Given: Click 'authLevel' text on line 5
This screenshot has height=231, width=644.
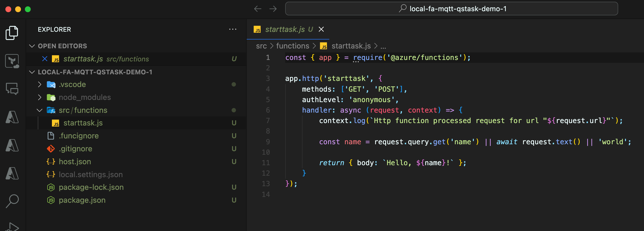Looking at the screenshot, I should tap(321, 100).
